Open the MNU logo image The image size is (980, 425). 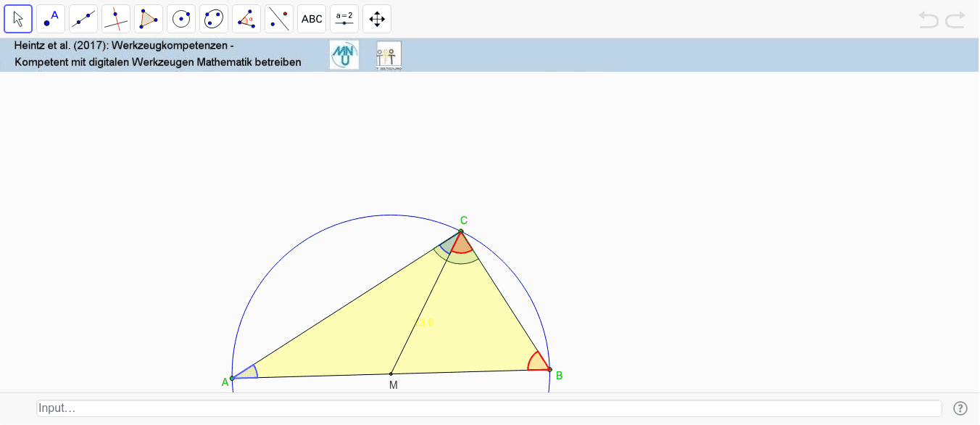coord(344,55)
